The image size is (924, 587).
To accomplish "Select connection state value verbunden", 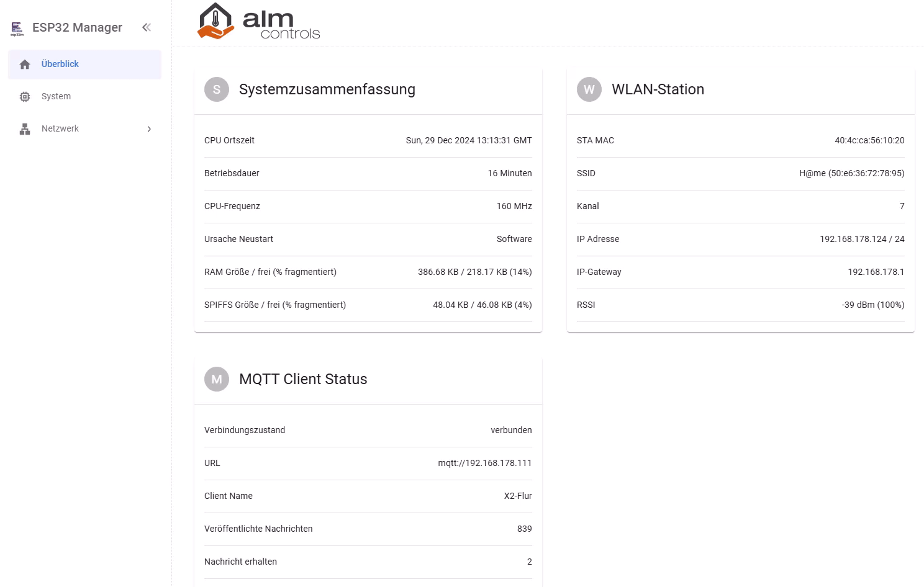I will point(511,430).
